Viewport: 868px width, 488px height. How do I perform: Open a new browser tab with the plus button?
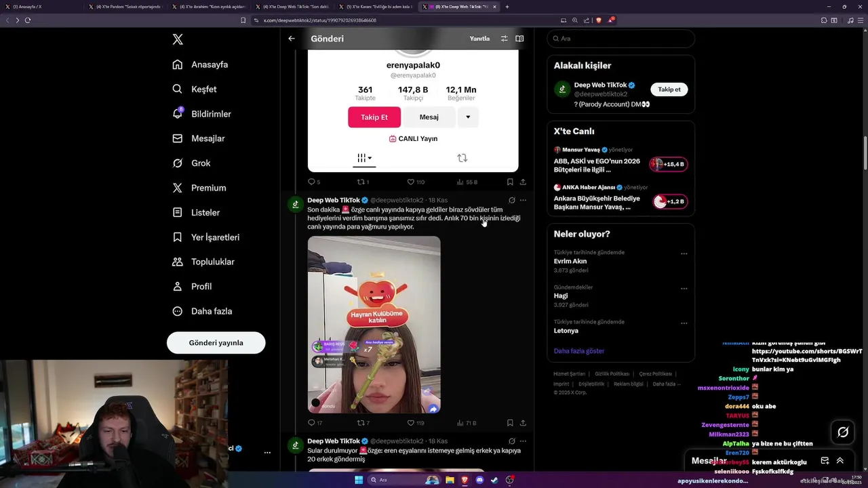point(507,7)
